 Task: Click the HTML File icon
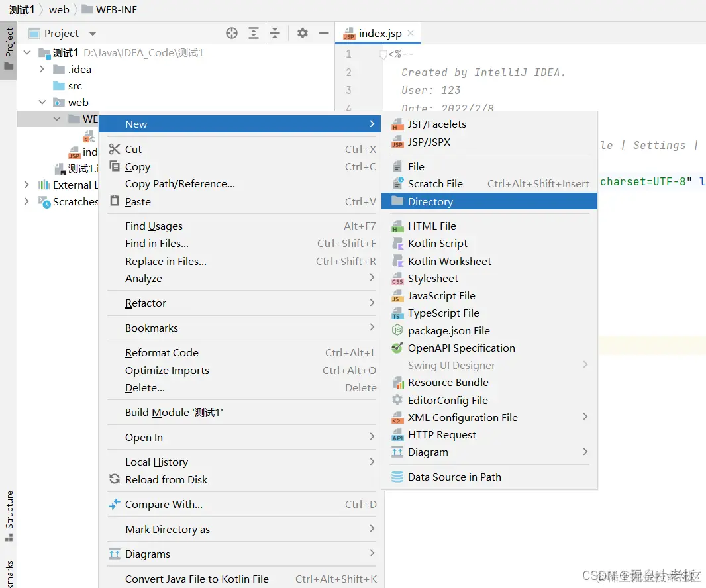(397, 226)
